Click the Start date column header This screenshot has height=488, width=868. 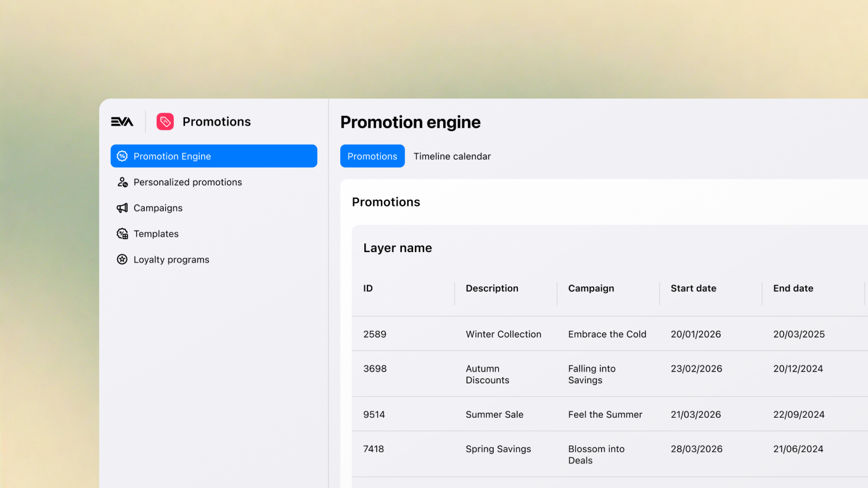694,288
